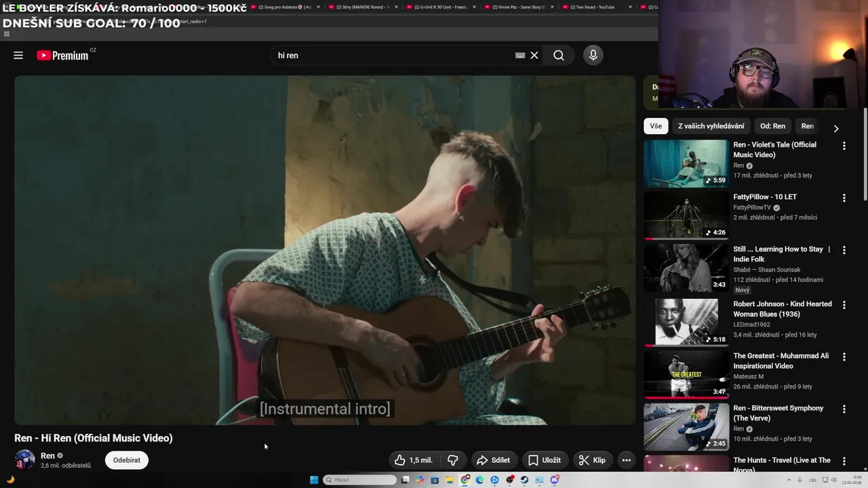Open Ren - Violet's Tale video title

(774, 150)
